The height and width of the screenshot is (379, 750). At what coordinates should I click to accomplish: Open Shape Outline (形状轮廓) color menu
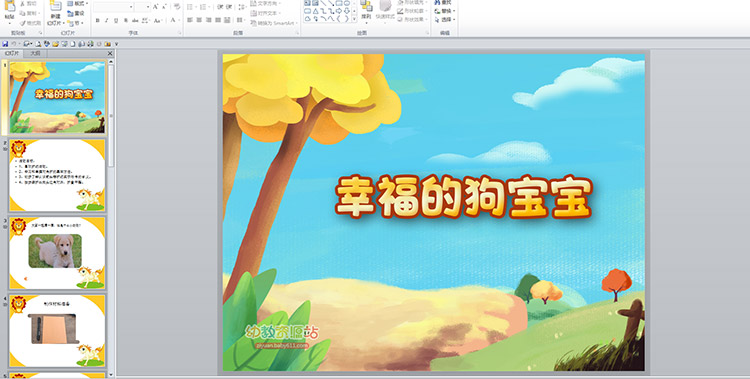pos(412,11)
